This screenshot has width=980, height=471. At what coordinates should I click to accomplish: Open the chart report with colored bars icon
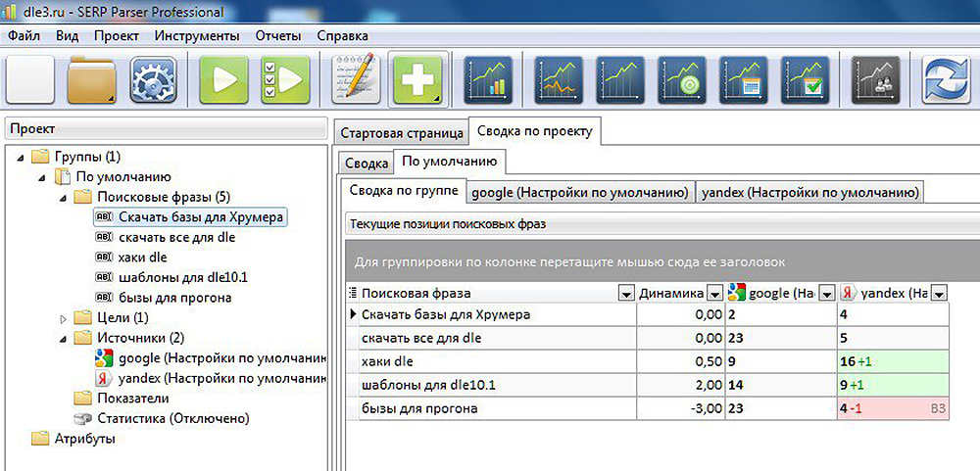pos(488,79)
